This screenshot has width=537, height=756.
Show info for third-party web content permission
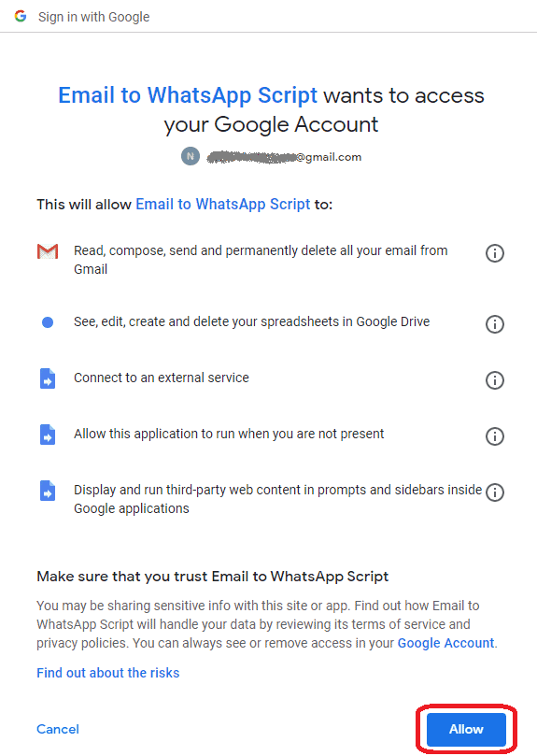pyautogui.click(x=495, y=492)
